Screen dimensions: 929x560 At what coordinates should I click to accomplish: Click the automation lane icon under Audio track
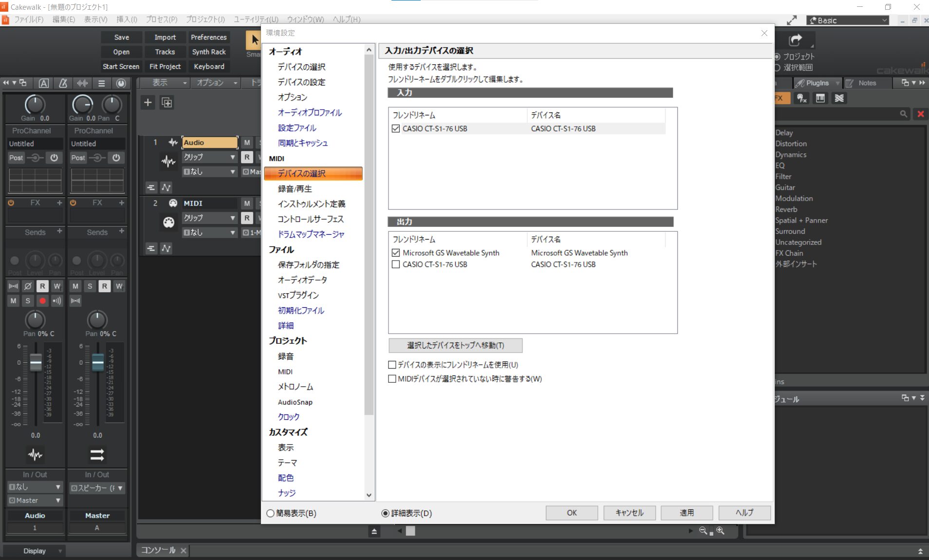166,187
